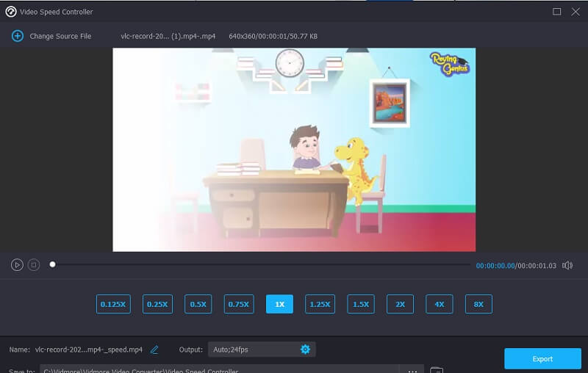Export the video
The height and width of the screenshot is (373, 588).
pos(542,359)
